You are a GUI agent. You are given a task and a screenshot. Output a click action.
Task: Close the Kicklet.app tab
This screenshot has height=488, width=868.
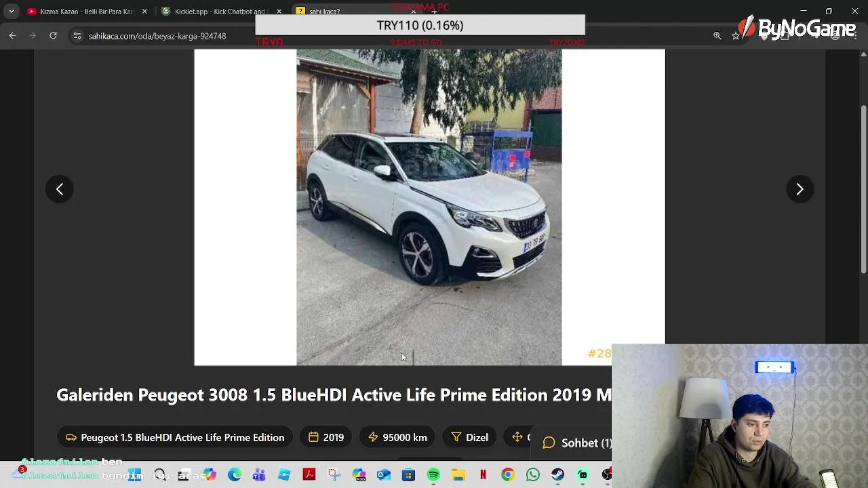point(279,12)
